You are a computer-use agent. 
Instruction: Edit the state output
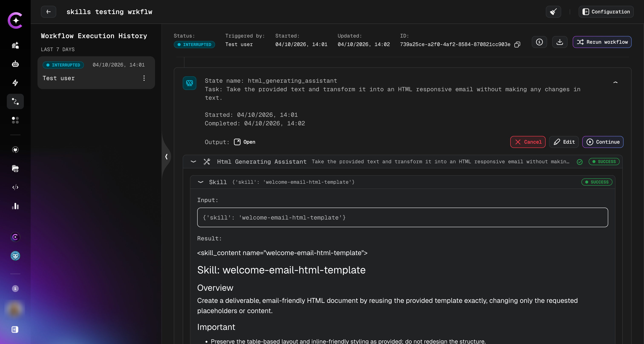click(x=564, y=142)
